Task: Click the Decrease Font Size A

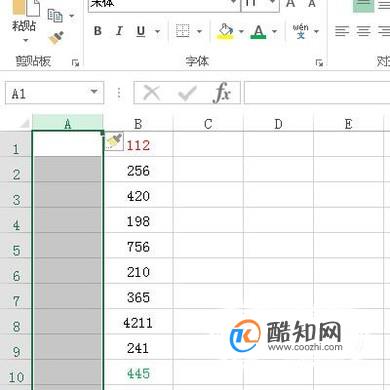Action: tap(312, 3)
